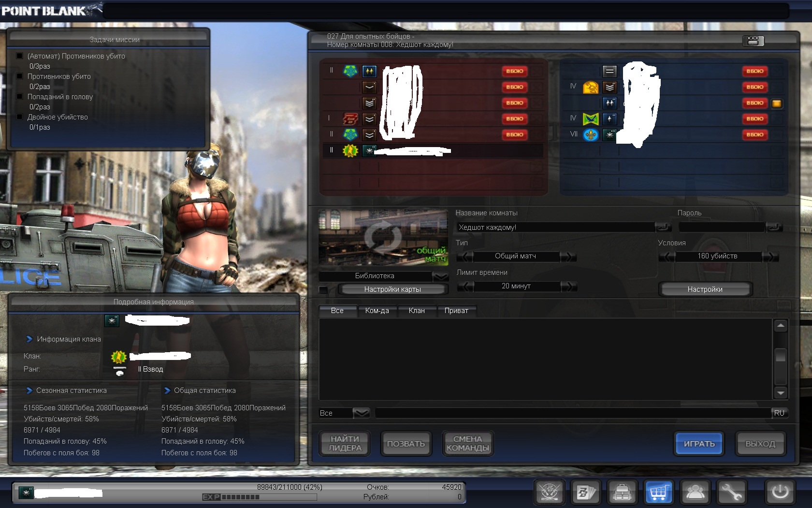Click the small icon button in the room title bar
Image resolution: width=812 pixels, height=508 pixels.
(753, 41)
